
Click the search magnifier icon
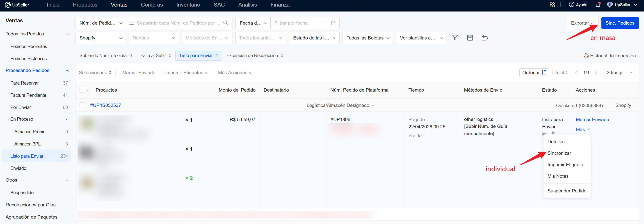226,23
